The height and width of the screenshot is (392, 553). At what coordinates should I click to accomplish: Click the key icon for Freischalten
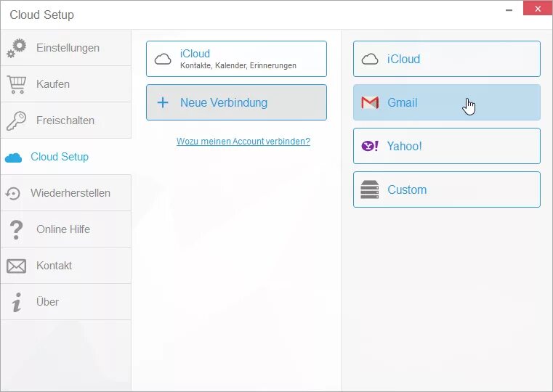pos(17,121)
